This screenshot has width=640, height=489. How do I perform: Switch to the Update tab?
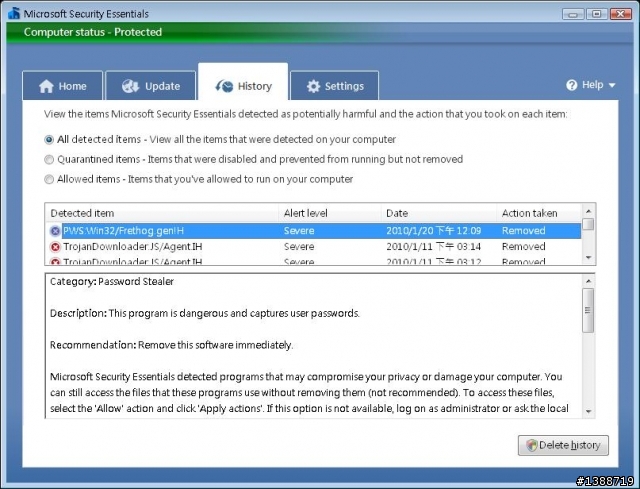click(151, 86)
